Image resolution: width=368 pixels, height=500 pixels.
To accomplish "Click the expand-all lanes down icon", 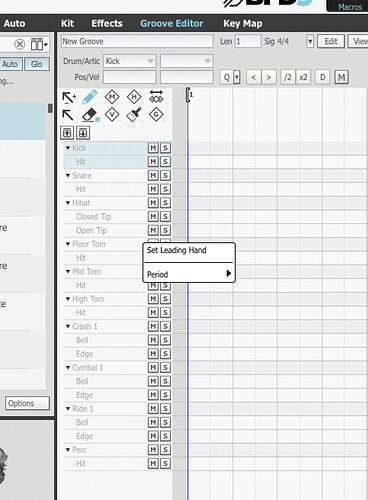I will click(x=83, y=133).
